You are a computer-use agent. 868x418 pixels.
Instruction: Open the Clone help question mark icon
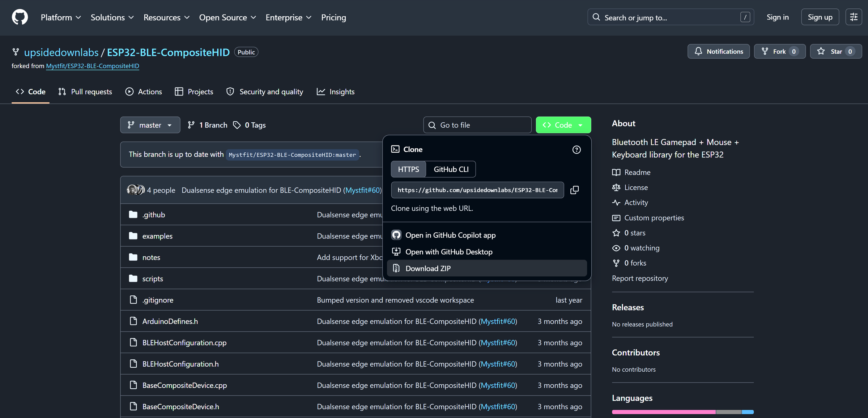pos(576,149)
